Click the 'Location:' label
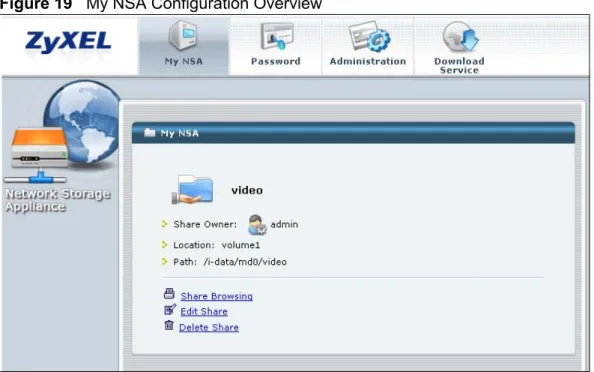 point(194,245)
